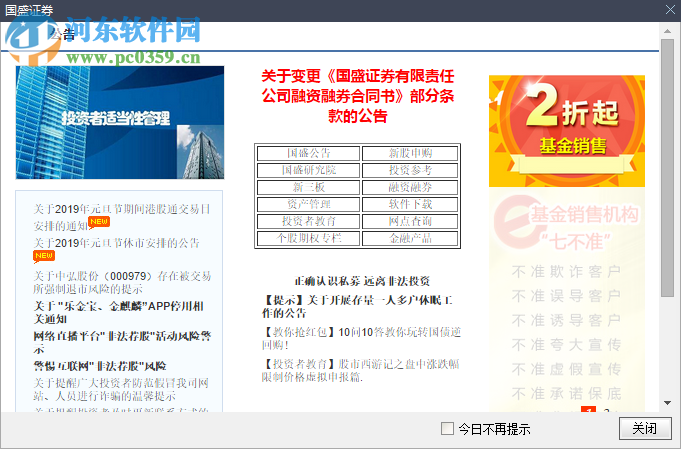Screen dimensions: 681x449
Task: Click the vertical scrollbar thumb
Action: pos(667,168)
